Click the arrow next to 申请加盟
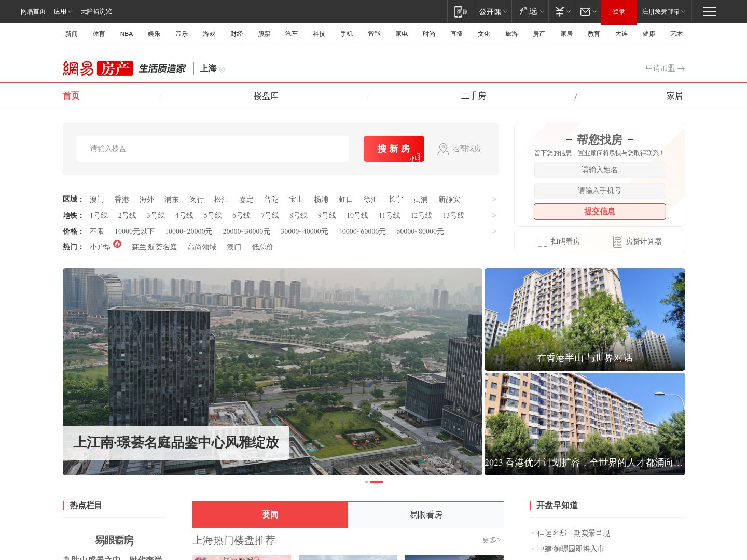 [x=682, y=68]
